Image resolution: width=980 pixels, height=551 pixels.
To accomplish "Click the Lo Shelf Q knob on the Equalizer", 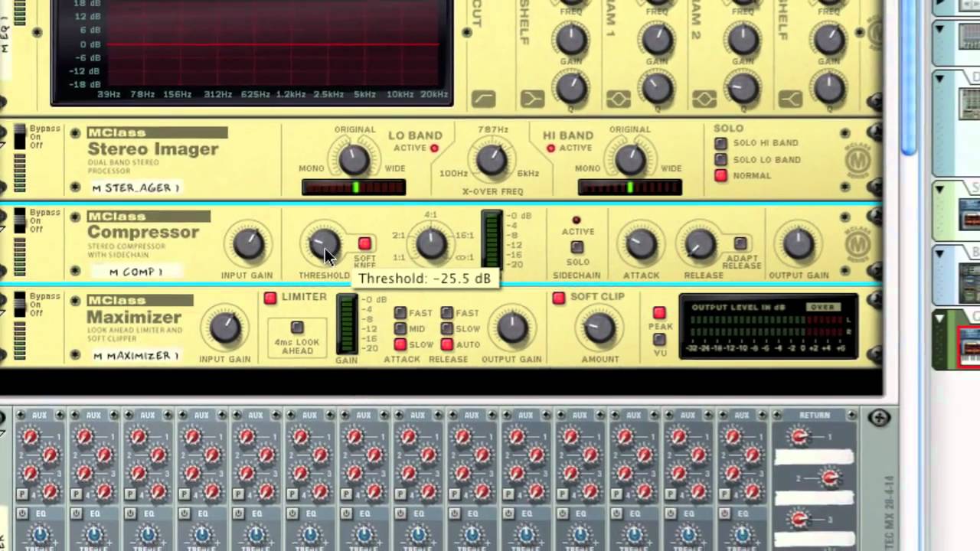I will pyautogui.click(x=571, y=89).
